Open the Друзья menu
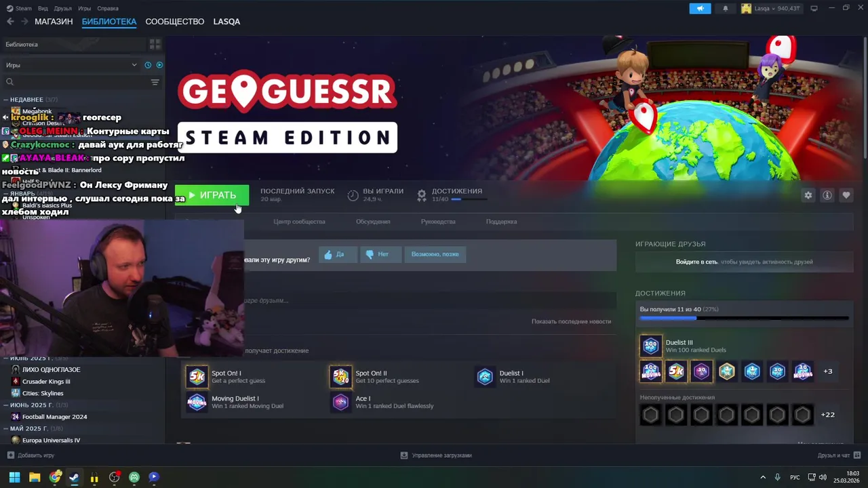868x488 pixels. [x=62, y=8]
